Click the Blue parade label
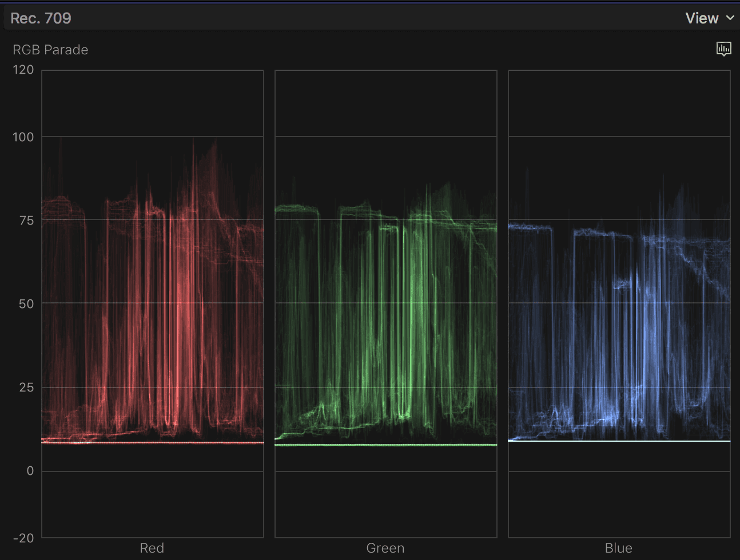This screenshot has height=560, width=740. pos(618,547)
